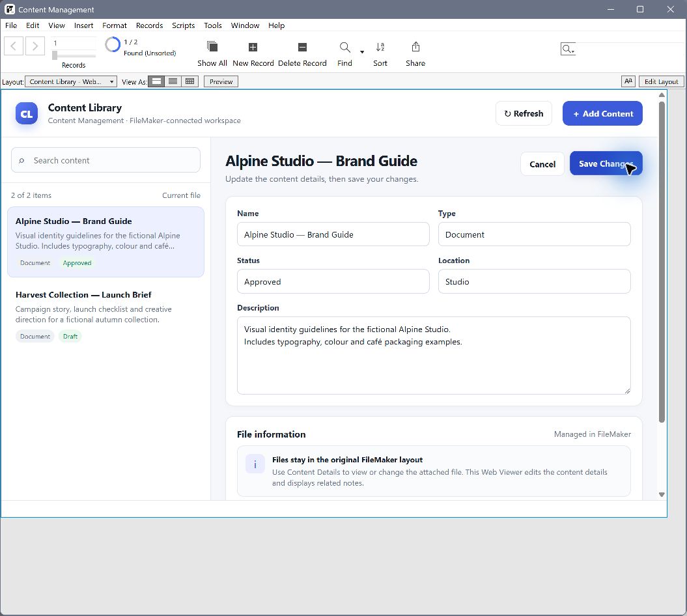Go to next record arrow
This screenshot has height=616, width=687.
pos(35,46)
